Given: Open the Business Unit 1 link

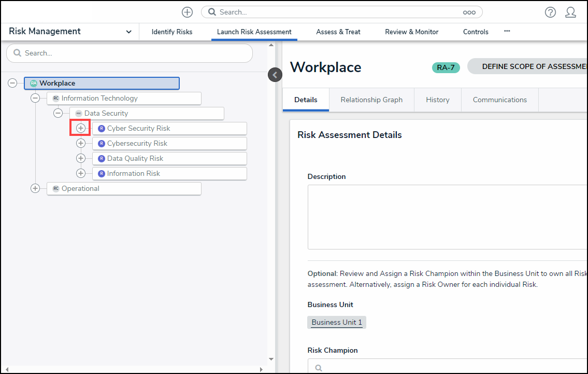Looking at the screenshot, I should click(x=337, y=322).
